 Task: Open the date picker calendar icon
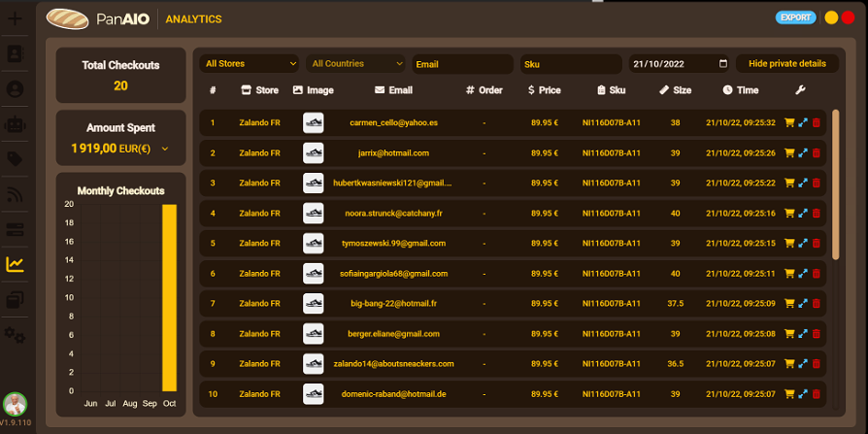(723, 64)
